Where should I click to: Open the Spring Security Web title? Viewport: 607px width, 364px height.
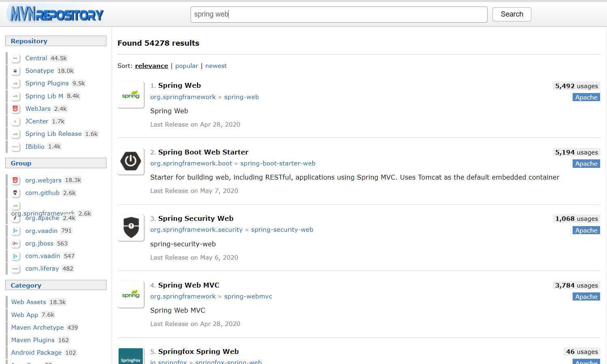click(x=196, y=218)
